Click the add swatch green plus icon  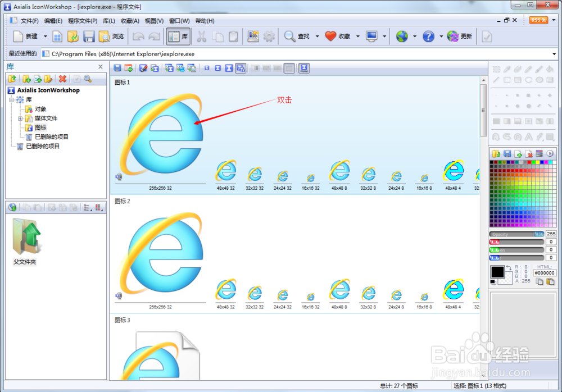[x=518, y=154]
